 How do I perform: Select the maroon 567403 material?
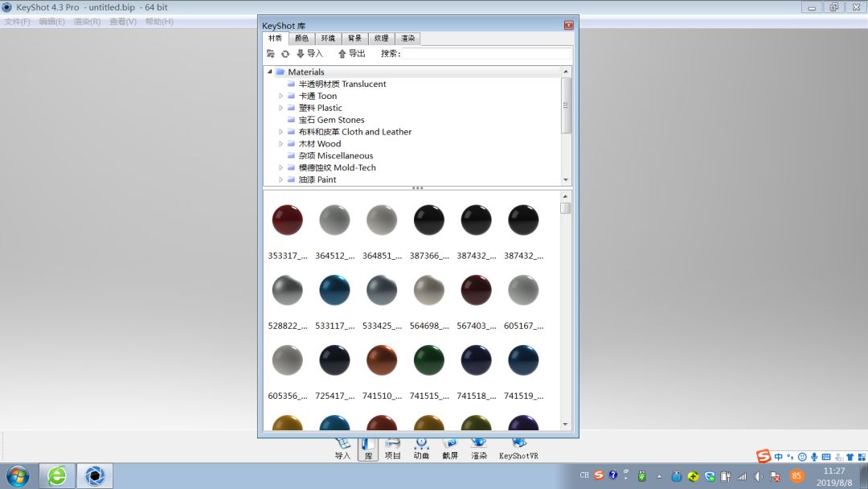tap(476, 290)
